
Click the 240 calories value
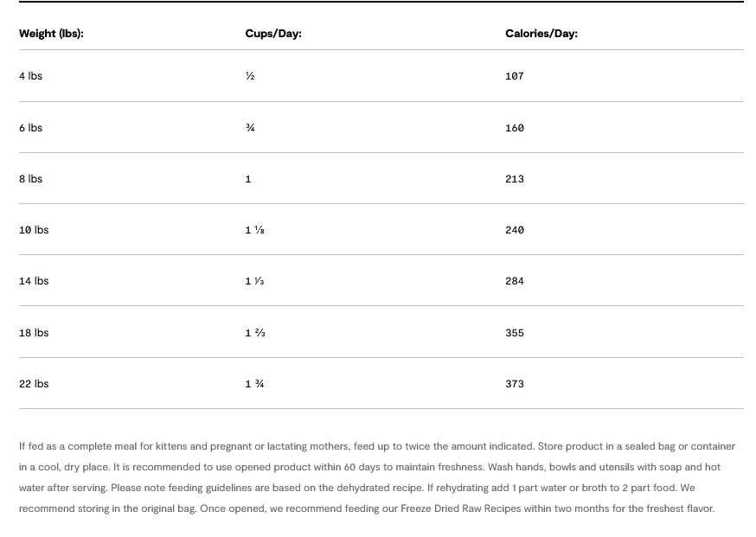(515, 230)
